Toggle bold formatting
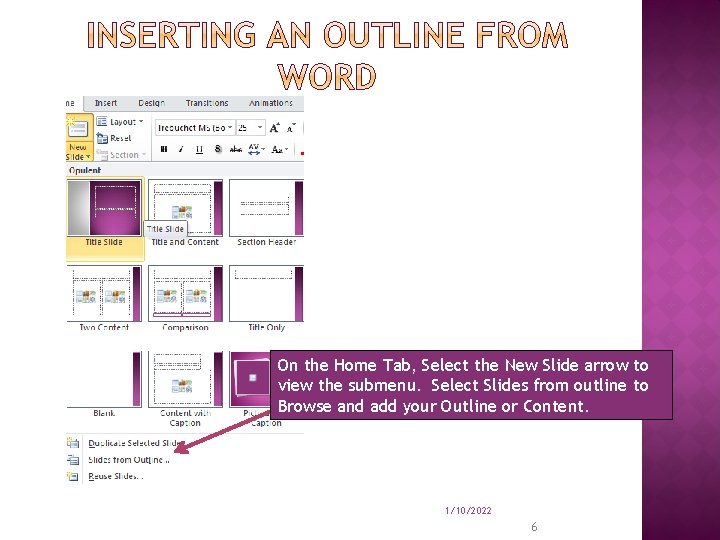 (164, 149)
